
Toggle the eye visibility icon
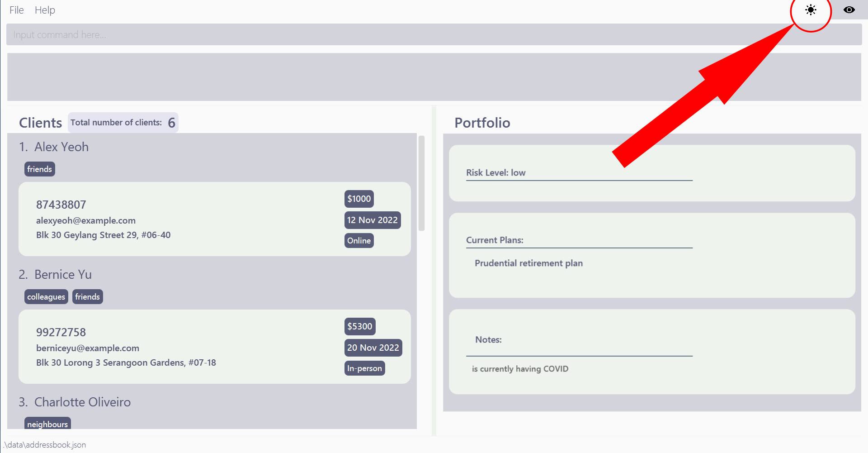click(x=849, y=10)
